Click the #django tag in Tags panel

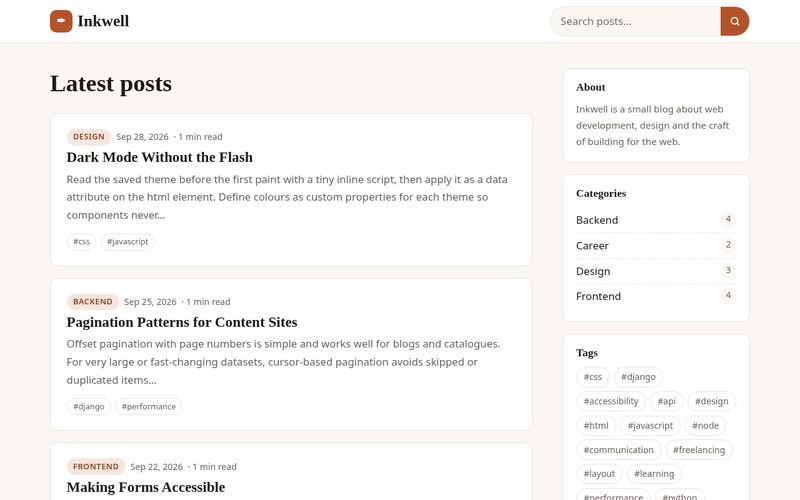[x=638, y=377]
